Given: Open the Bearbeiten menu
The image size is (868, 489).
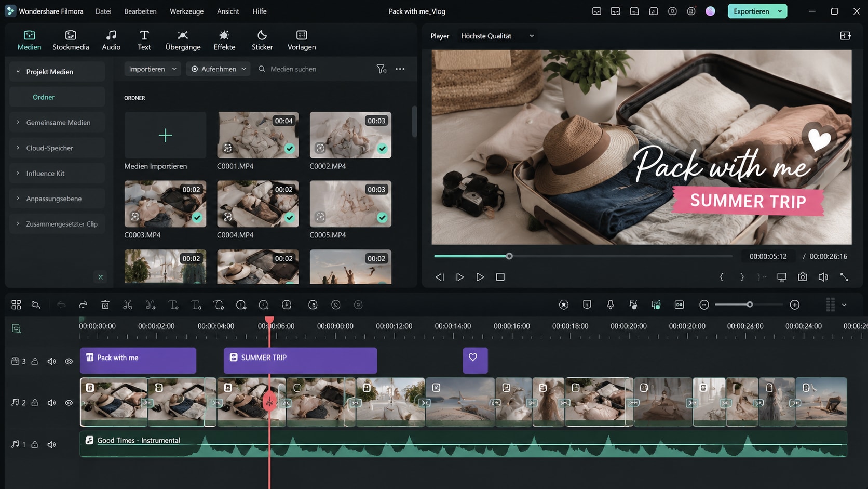Looking at the screenshot, I should point(140,11).
